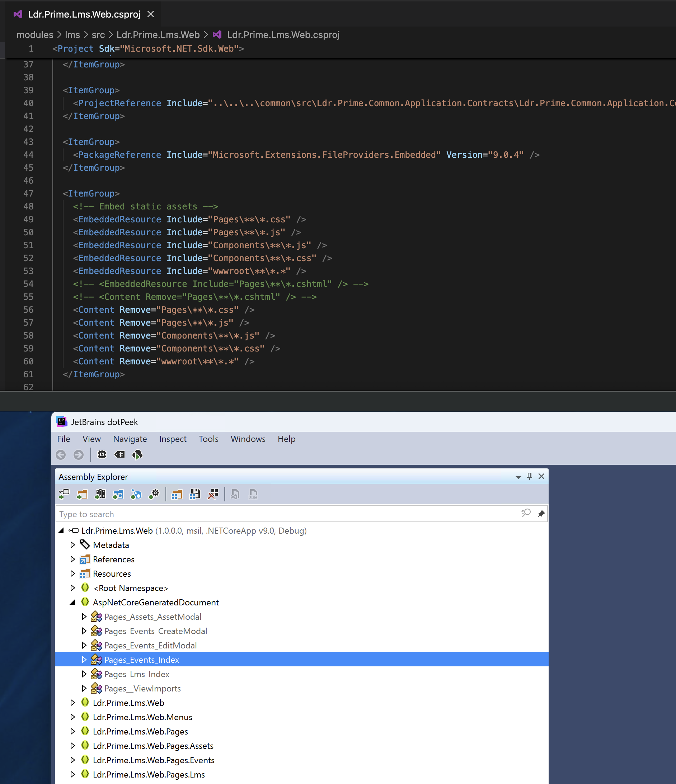
Task: Open the Navigate menu
Action: [130, 439]
